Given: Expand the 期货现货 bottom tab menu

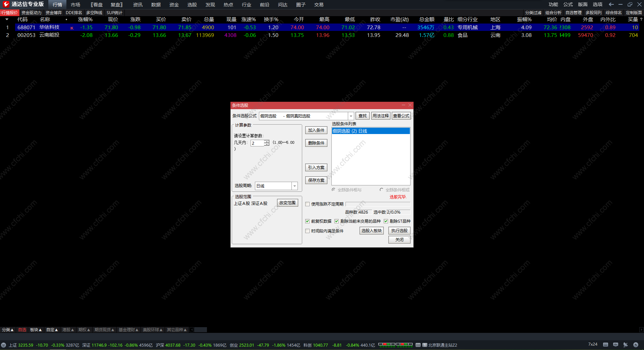Looking at the screenshot, I should [x=104, y=330].
